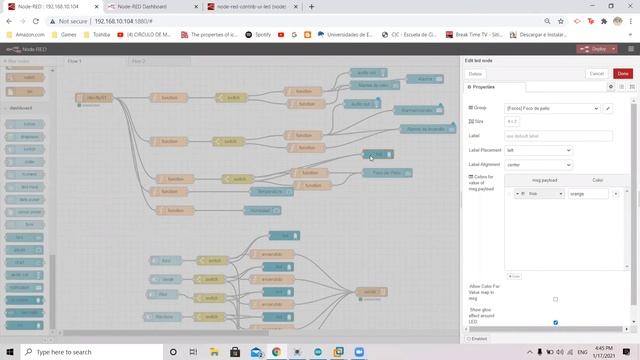Open the browser extensions puzzle icon
640x360 pixels.
click(604, 21)
